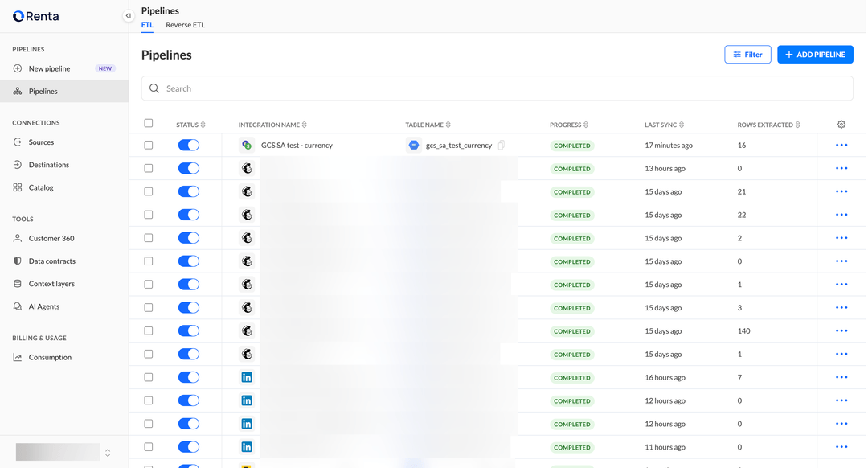
Task: Toggle status of pipeline synced 11 hours ago
Action: [x=189, y=447]
